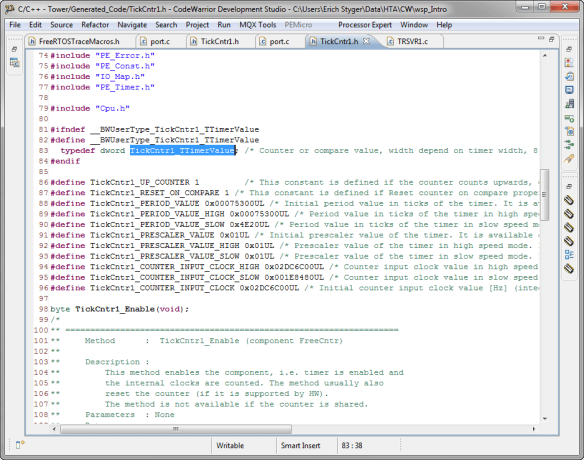Open the Refactor menu
Image resolution: width=584 pixels, height=460 pixels.
pos(95,25)
